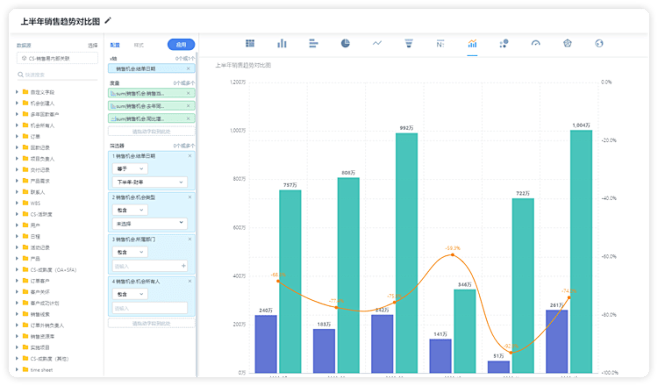Select the funnel chart icon
This screenshot has height=386, width=658.
click(409, 43)
